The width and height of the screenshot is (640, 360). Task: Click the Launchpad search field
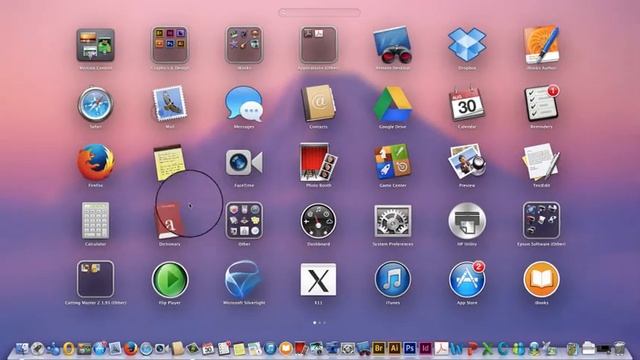click(x=319, y=13)
